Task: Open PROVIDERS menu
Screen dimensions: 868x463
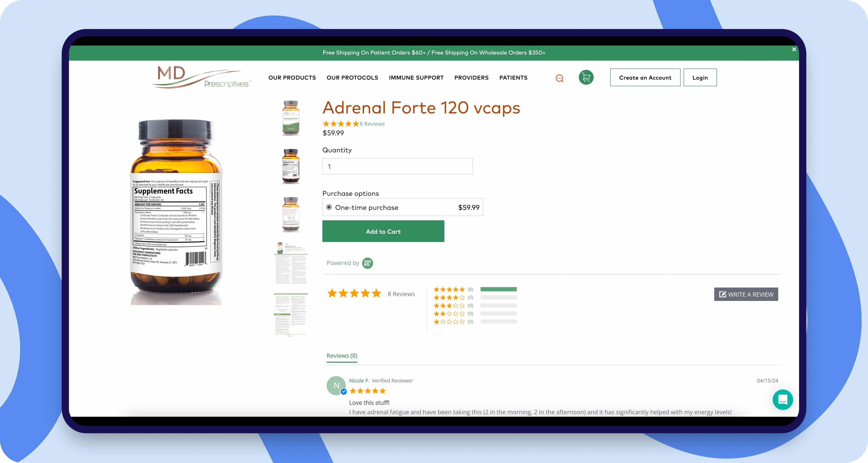Action: click(x=471, y=78)
